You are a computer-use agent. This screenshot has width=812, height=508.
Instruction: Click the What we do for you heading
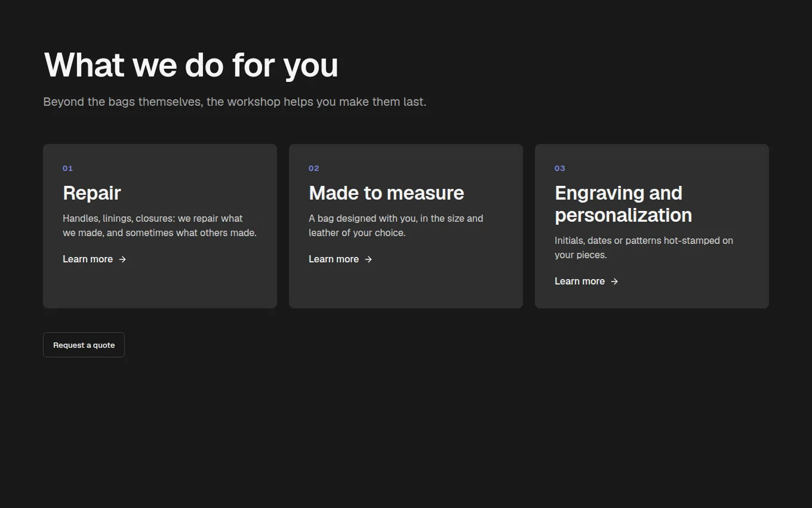click(x=191, y=65)
